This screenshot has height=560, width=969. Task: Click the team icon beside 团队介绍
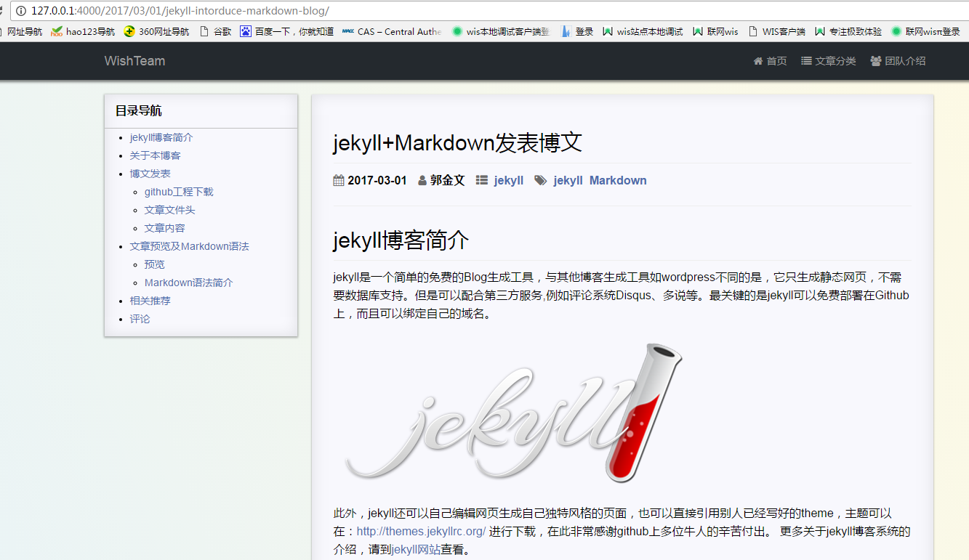point(876,61)
